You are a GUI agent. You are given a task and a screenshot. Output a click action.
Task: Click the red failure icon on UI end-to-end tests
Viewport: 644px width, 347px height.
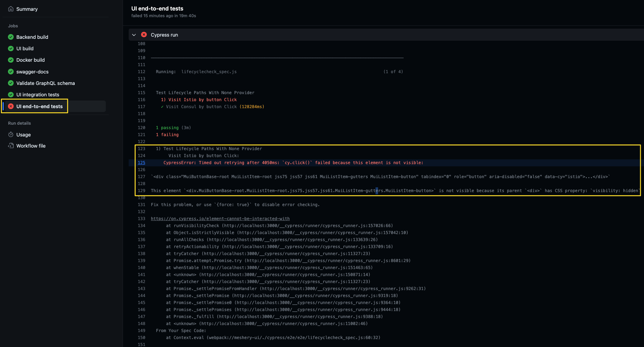click(x=11, y=106)
